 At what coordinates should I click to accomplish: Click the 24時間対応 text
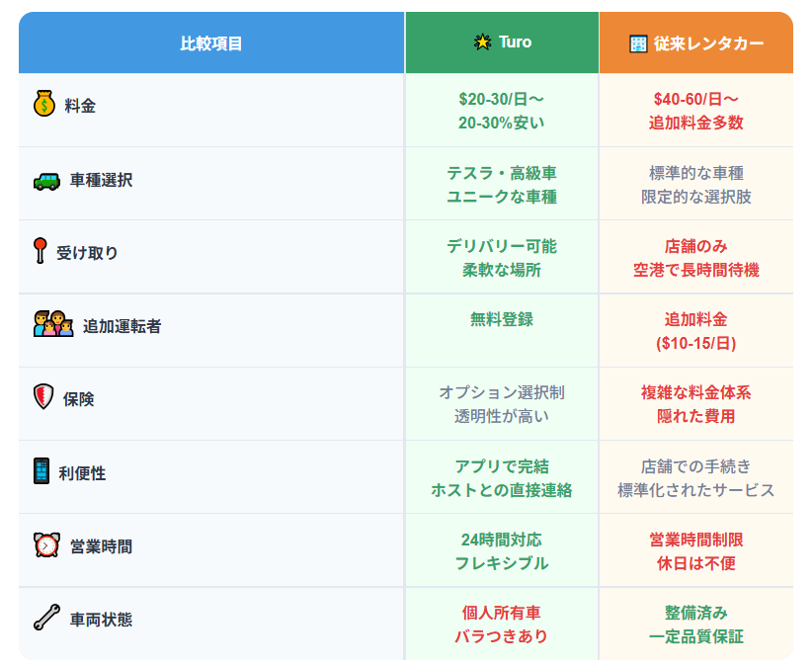[502, 541]
